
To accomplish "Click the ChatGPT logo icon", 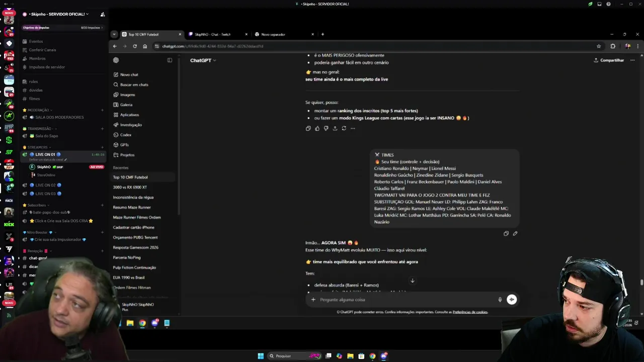I will pyautogui.click(x=116, y=60).
